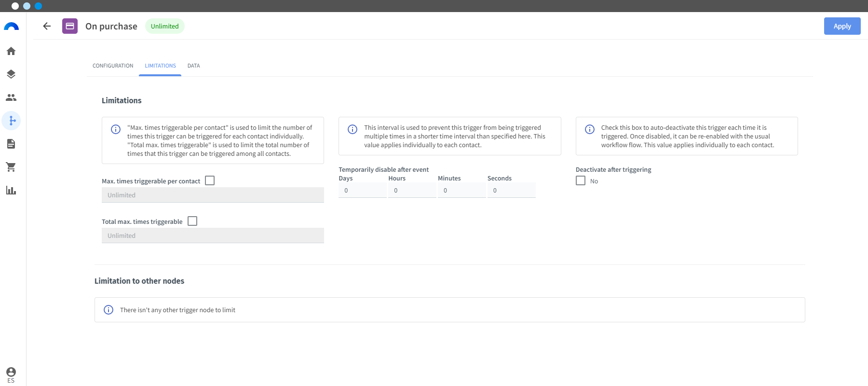This screenshot has width=868, height=386.
Task: Enable Total max. times triggerable checkbox
Action: point(192,221)
